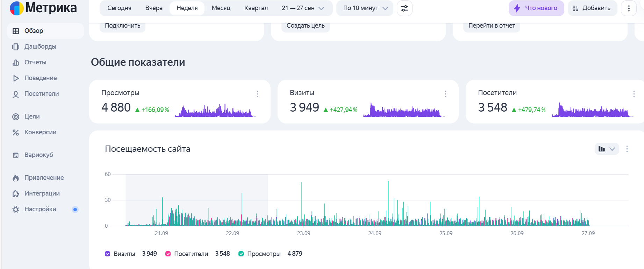Open the По 10 минут grouping dropdown

tap(365, 8)
